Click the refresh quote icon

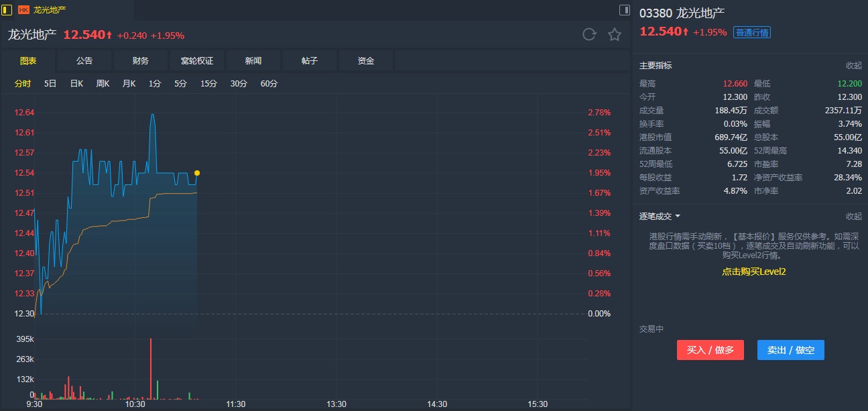point(589,35)
